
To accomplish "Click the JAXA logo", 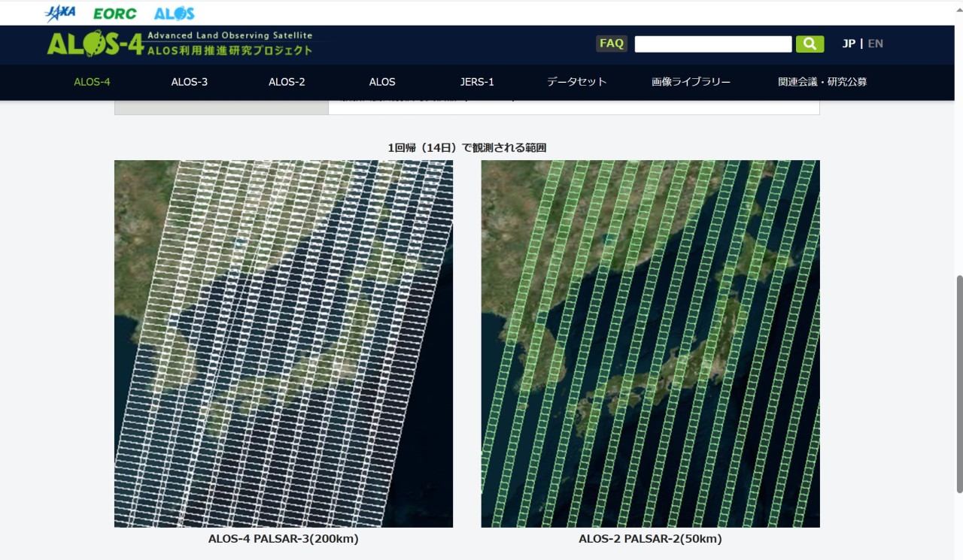I will pyautogui.click(x=60, y=13).
